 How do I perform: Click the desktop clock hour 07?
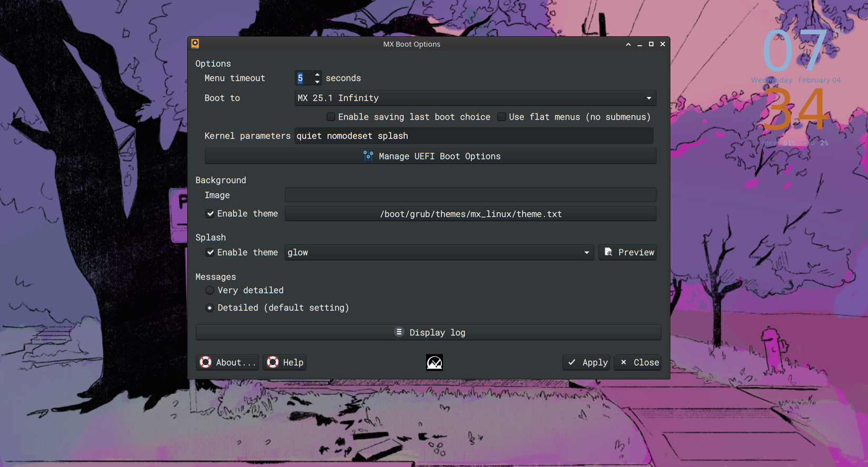(794, 51)
